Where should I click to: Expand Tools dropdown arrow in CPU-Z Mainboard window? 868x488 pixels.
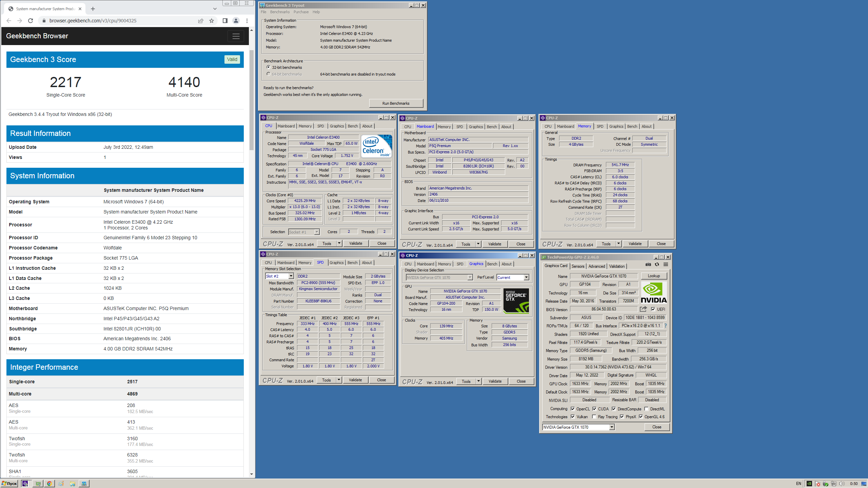[478, 244]
